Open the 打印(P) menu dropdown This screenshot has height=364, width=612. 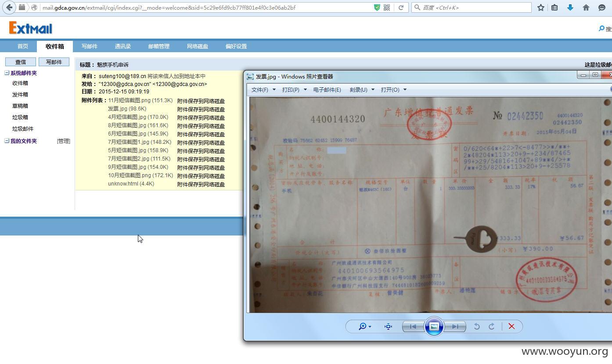(294, 89)
